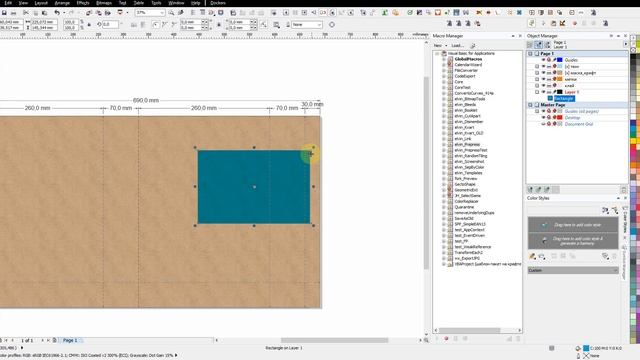Image resolution: width=640 pixels, height=360 pixels.
Task: Toggle visibility eye of Guides layer
Action: tap(544, 60)
